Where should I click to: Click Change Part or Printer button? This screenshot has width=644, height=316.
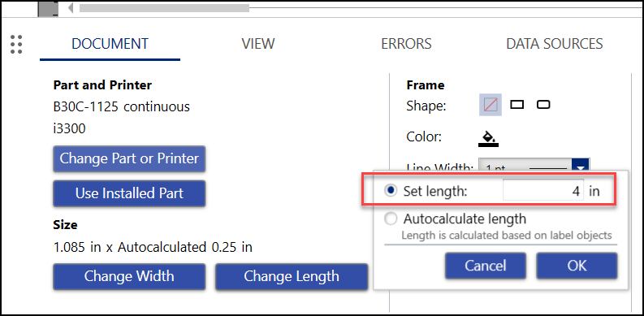click(129, 158)
